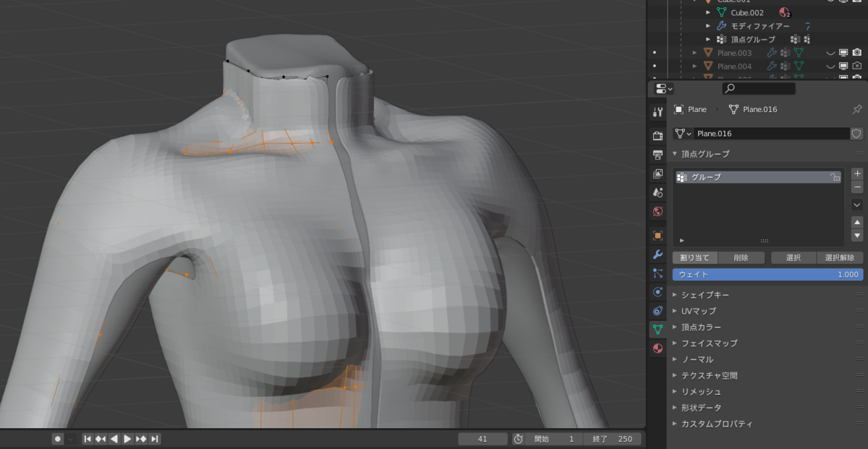Toggle hide eyelid icon for Plane.004
868x449 pixels.
pyautogui.click(x=830, y=66)
